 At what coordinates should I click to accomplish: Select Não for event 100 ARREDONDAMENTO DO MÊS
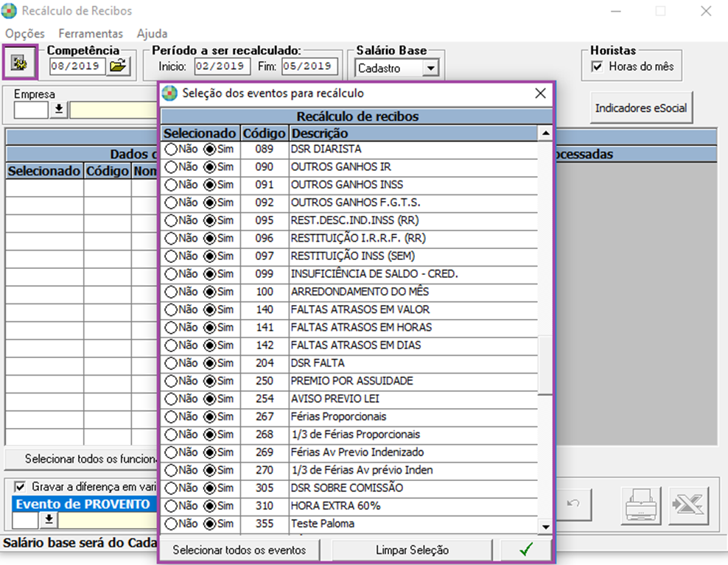(x=171, y=292)
